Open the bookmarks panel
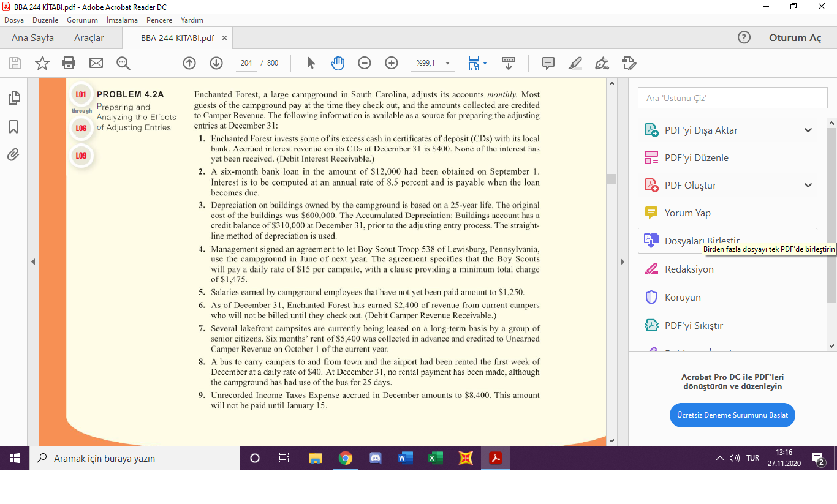Screen dimensions: 837x504 (x=13, y=126)
